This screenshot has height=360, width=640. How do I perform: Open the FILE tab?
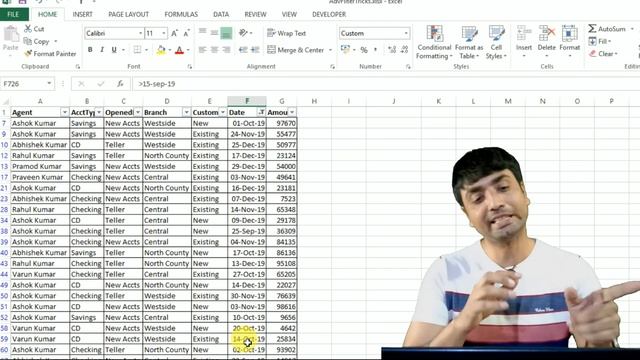coord(13,14)
